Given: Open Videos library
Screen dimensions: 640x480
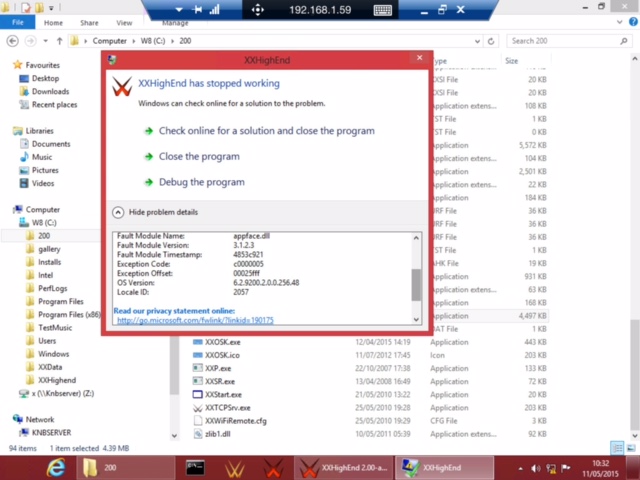Looking at the screenshot, I should coord(43,183).
